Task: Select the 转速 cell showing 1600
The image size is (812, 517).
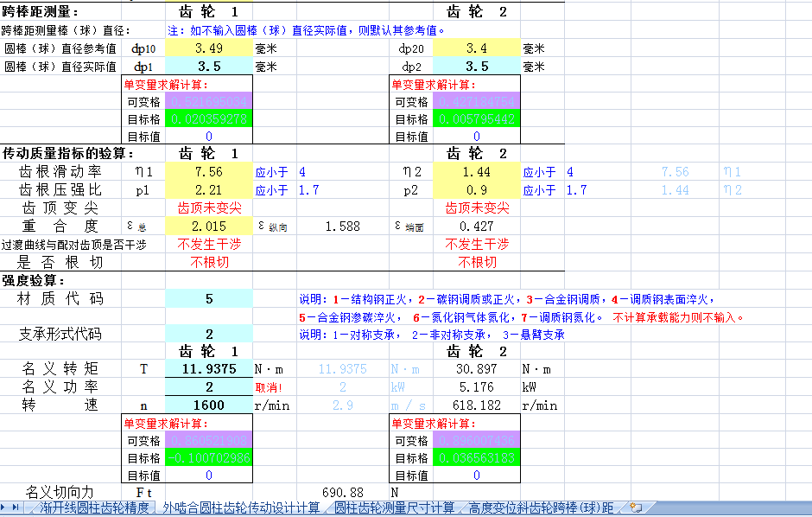Action: pos(209,405)
